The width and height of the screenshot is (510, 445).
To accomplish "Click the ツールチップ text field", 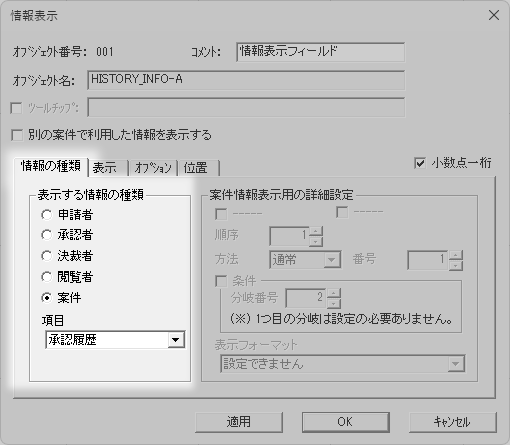I will click(246, 107).
